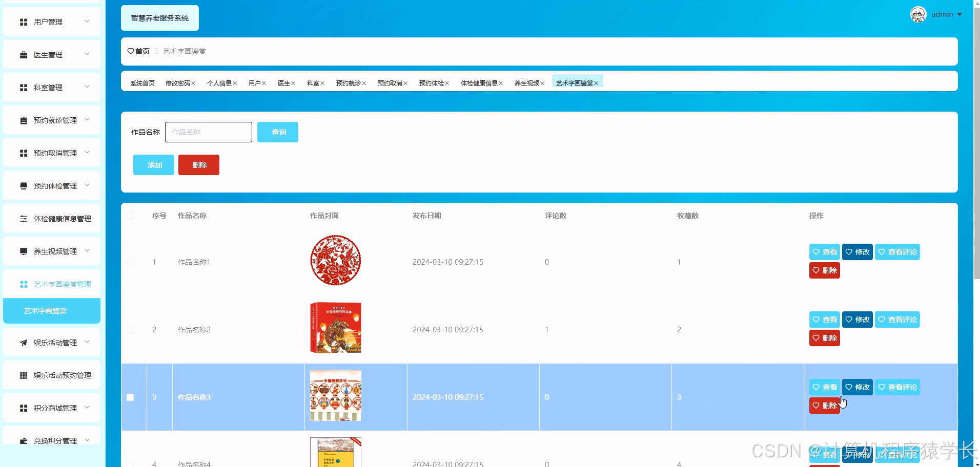This screenshot has width=980, height=467.
Task: Click the 体检健康信息管理 sliders icon
Action: tap(24, 219)
